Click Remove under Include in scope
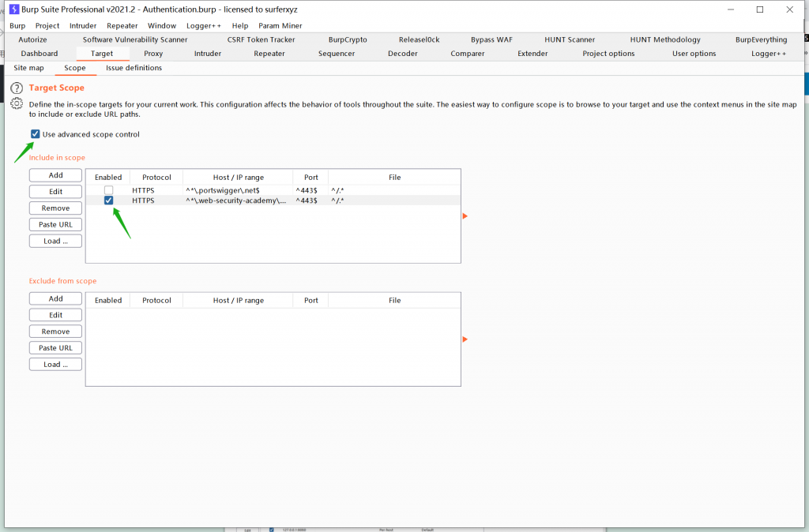809x532 pixels. 56,208
